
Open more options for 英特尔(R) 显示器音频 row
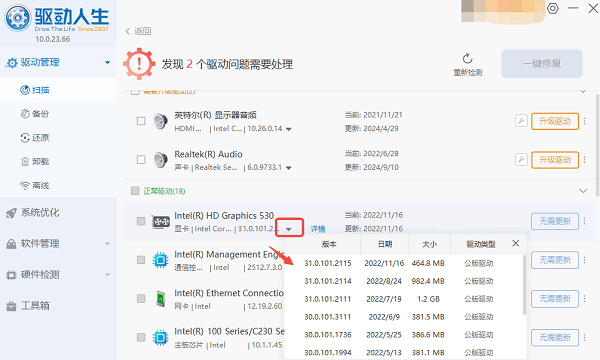pyautogui.click(x=584, y=121)
